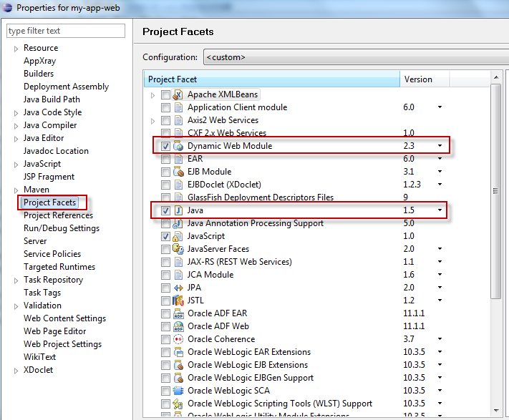Open Java facet version dropdown
This screenshot has height=420, width=509.
click(440, 210)
